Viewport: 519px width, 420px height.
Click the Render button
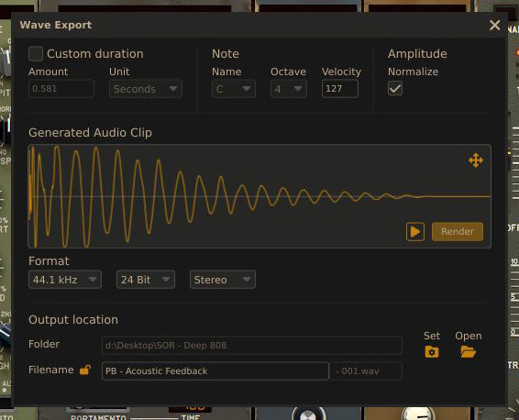click(x=457, y=231)
